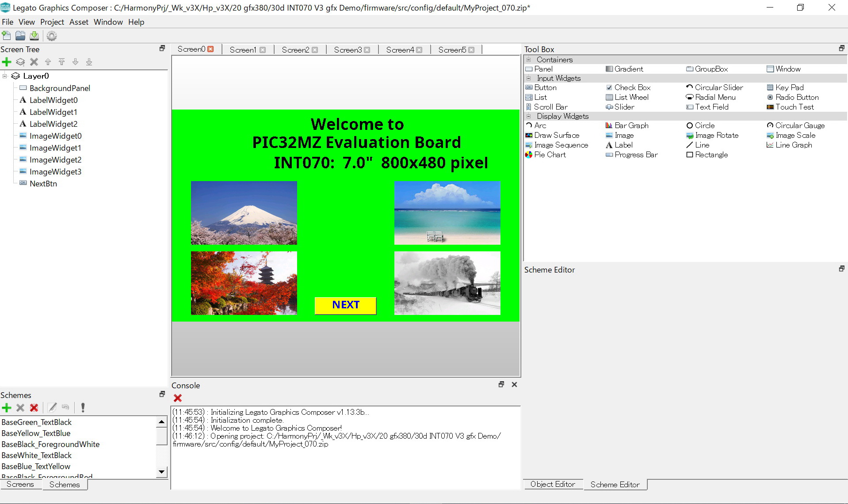Open the File menu

pos(8,22)
